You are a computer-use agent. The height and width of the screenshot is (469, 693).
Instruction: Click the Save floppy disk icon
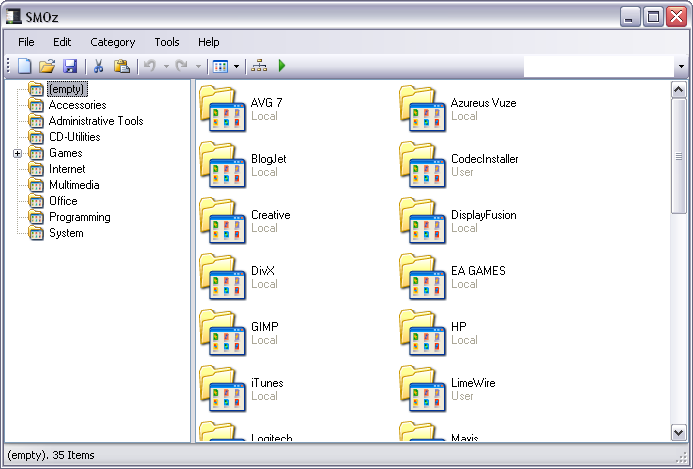(70, 66)
